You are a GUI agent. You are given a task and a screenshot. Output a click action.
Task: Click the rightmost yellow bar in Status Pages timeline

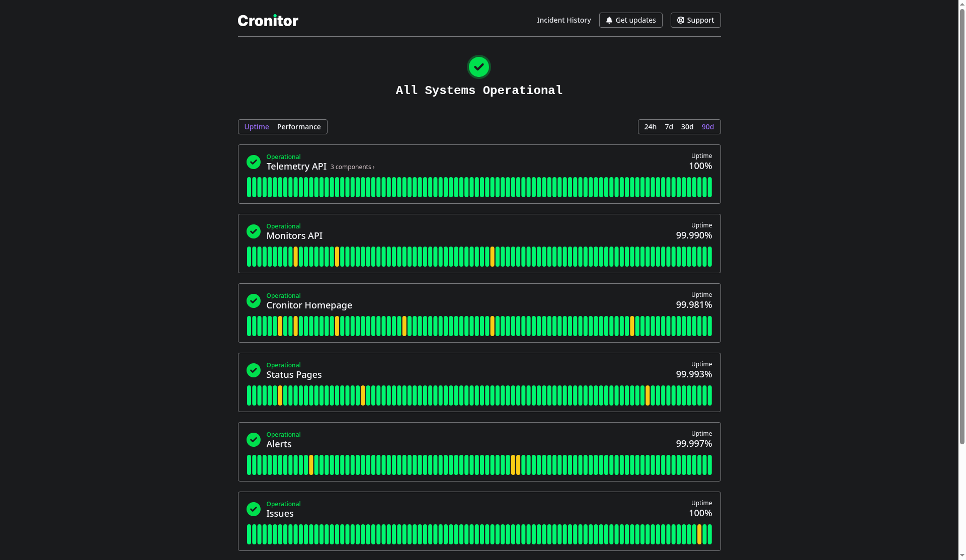pyautogui.click(x=648, y=395)
